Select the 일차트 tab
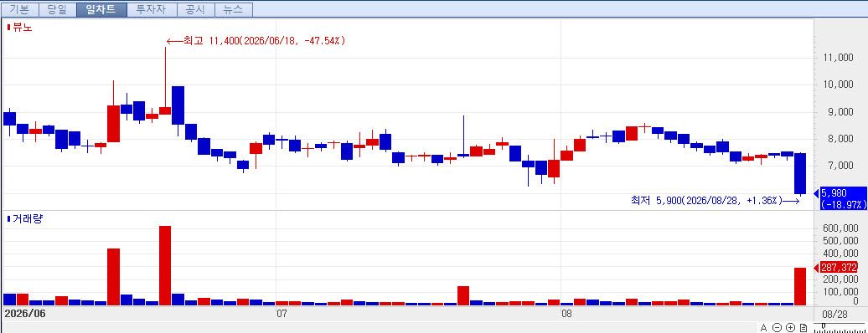The width and height of the screenshot is (868, 333). pos(101,9)
